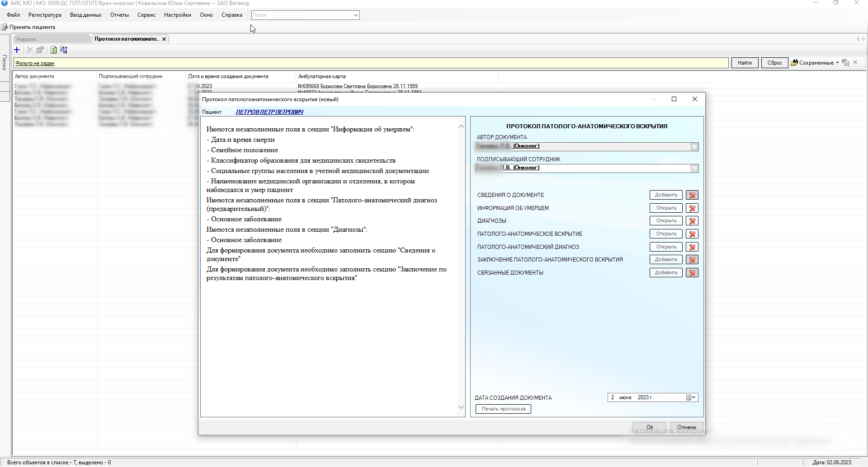Click Добавить for Заключение патолого-анатомического вскрытия
This screenshot has height=467, width=868.
666,260
